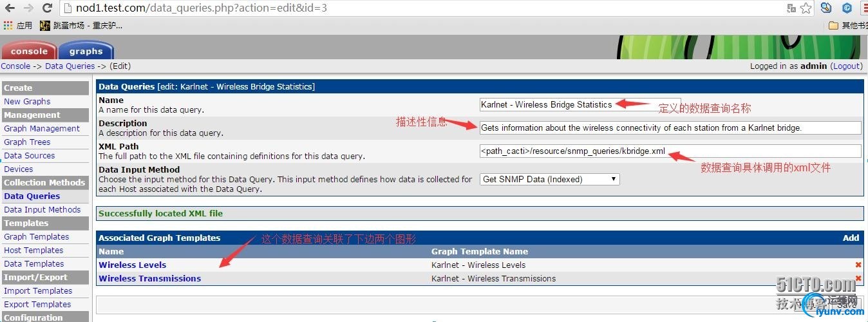
Task: Remove the Wireless Levels graph template association
Action: click(858, 265)
